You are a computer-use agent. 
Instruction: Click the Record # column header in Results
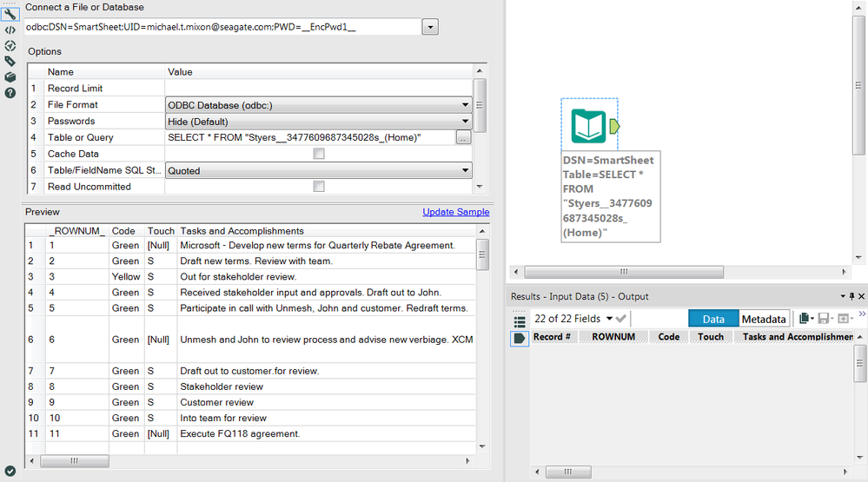pyautogui.click(x=552, y=336)
